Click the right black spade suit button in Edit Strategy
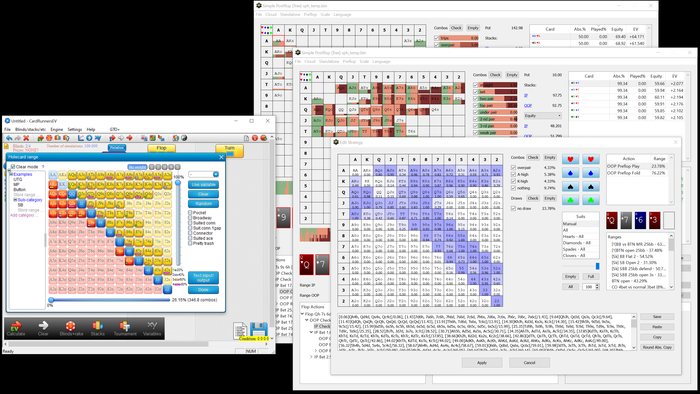Image resolution: width=700 pixels, height=394 pixels. pos(591,187)
